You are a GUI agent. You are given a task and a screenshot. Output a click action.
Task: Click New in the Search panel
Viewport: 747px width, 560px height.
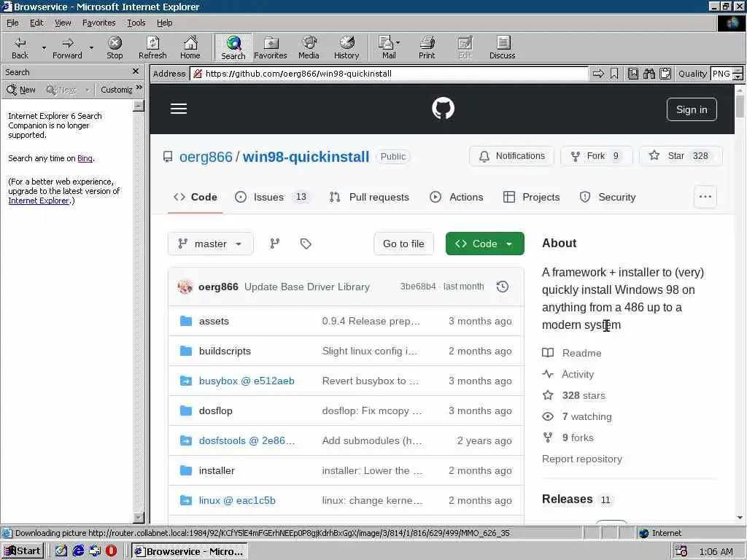(21, 90)
